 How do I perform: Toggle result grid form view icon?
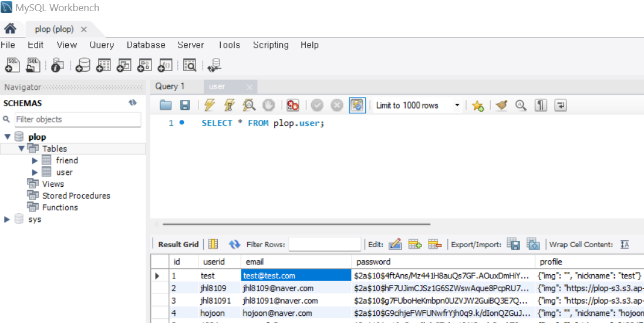[213, 244]
